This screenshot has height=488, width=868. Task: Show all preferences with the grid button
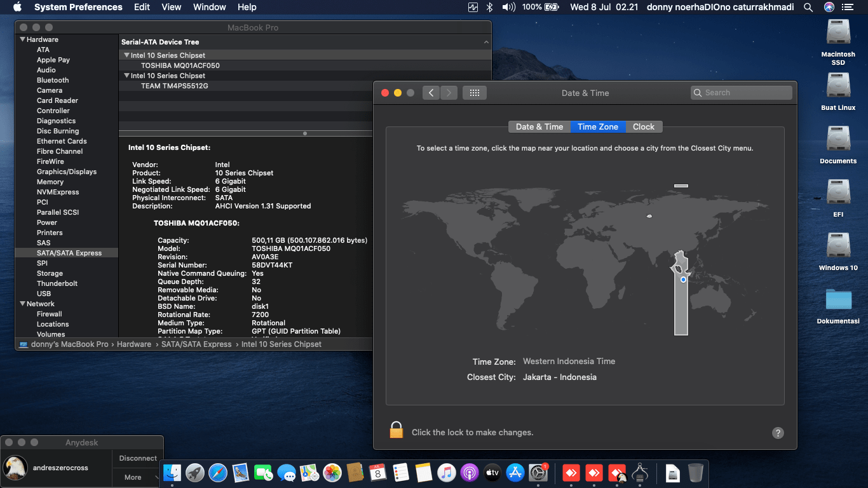tap(474, 93)
